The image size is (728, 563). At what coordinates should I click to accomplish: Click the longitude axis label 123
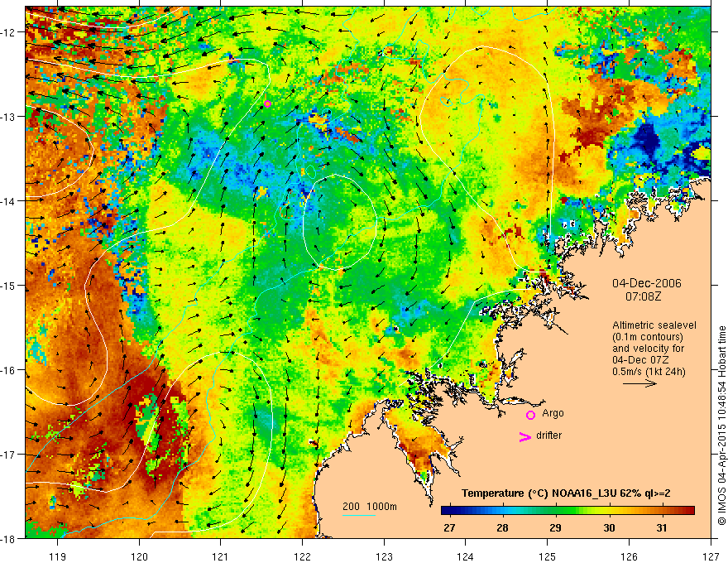point(384,556)
